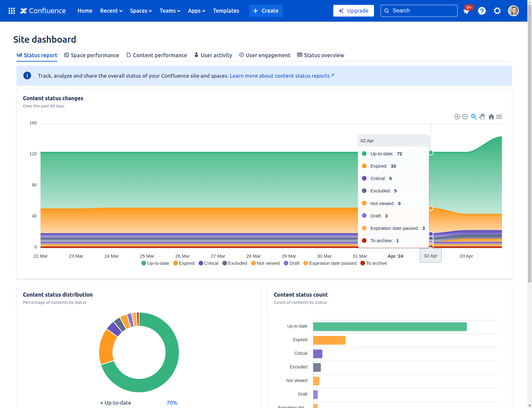Toggle To archive series in chart legend
Screen dimensions: 532x408
pyautogui.click(x=374, y=263)
